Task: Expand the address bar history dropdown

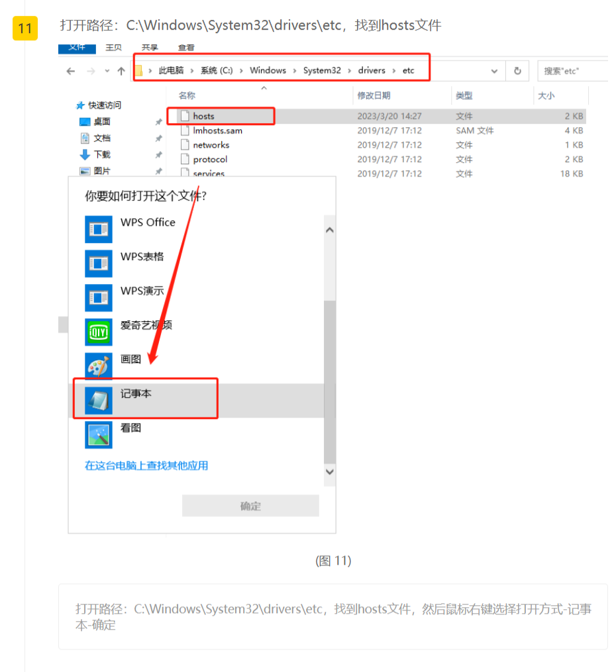Action: [494, 71]
